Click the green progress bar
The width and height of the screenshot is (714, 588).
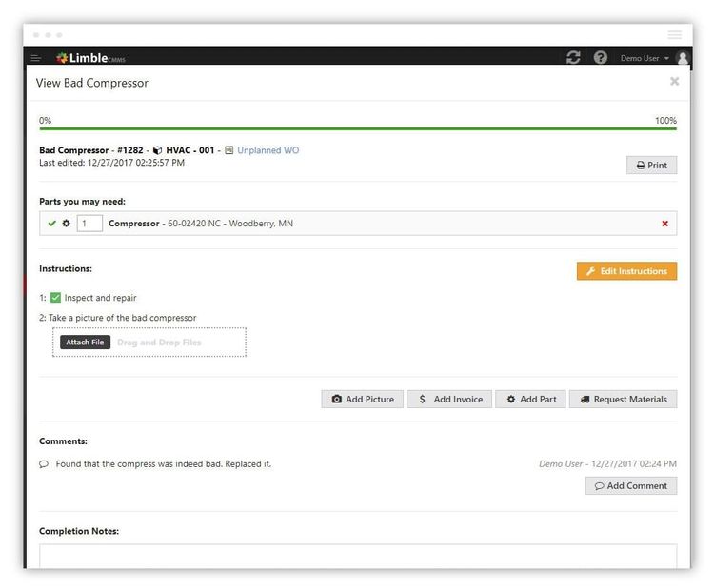point(357,128)
